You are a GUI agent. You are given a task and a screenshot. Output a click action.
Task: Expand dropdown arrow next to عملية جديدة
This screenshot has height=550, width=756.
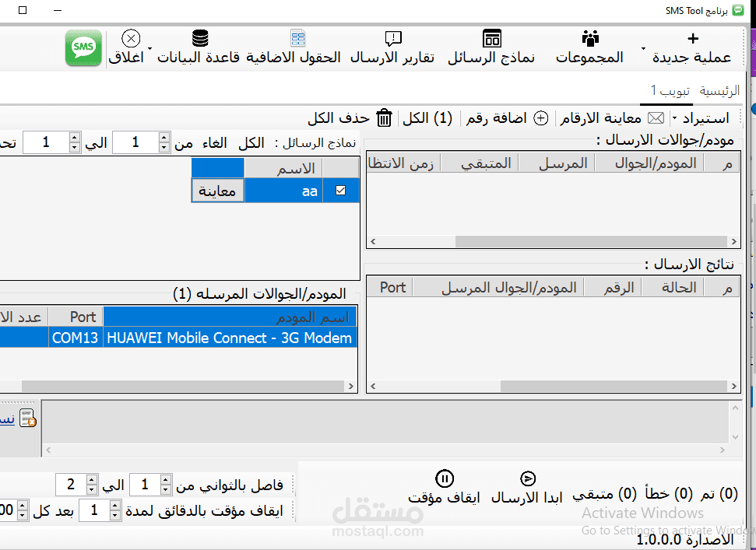(x=643, y=49)
